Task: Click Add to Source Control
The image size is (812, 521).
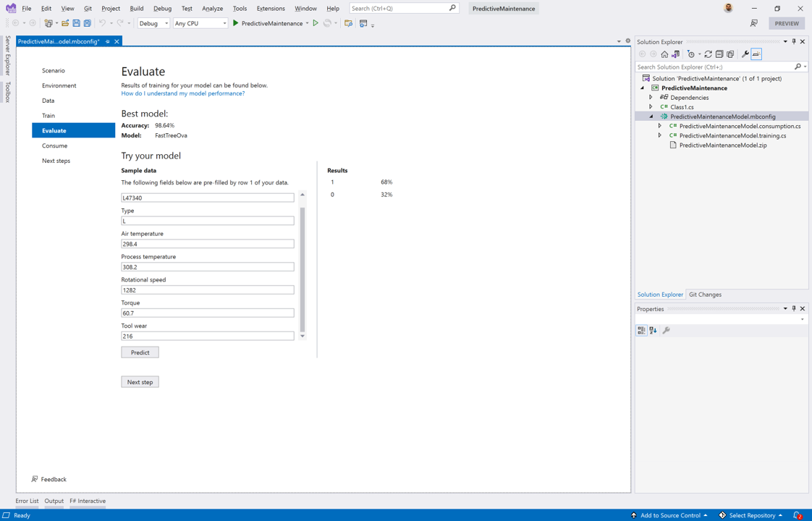Action: (669, 515)
